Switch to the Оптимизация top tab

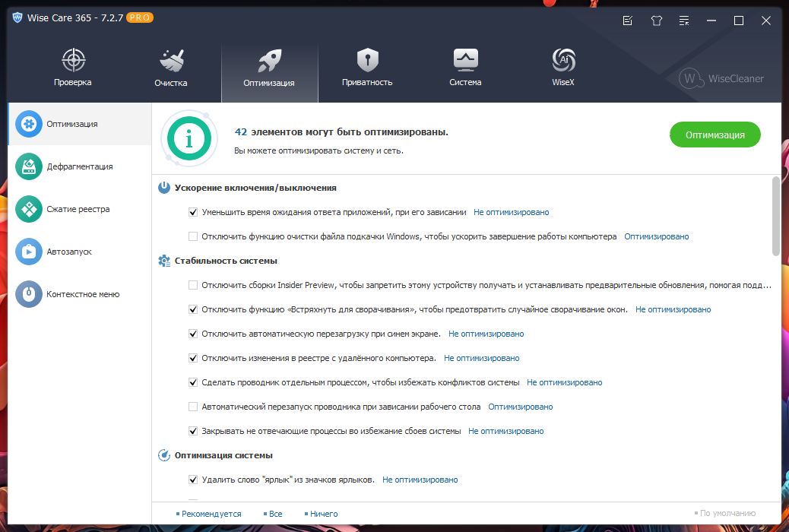pos(270,72)
